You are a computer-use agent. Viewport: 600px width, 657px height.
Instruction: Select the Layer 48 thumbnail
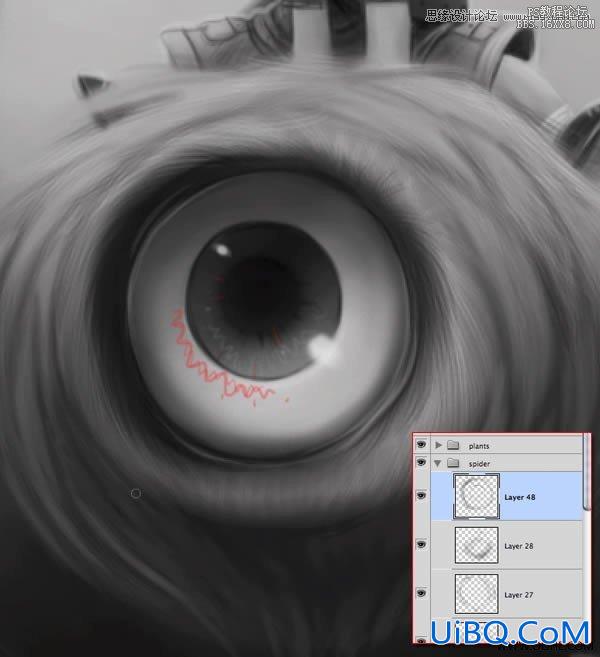tap(476, 496)
